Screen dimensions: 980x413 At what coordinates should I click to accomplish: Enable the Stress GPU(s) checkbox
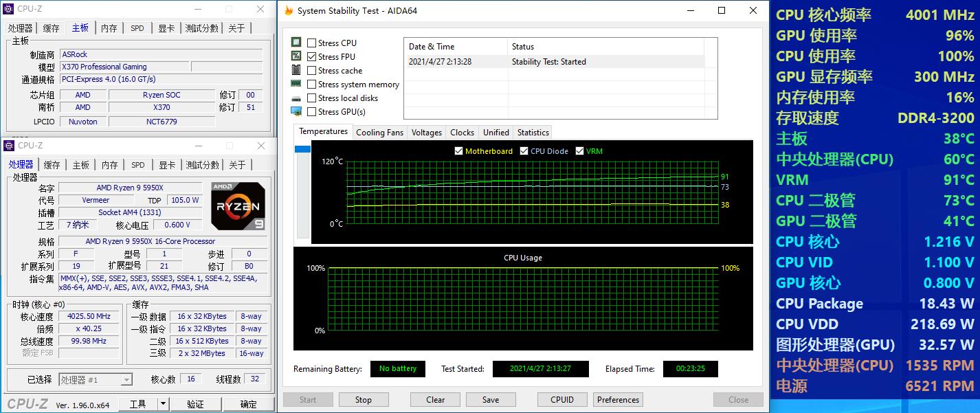point(312,111)
